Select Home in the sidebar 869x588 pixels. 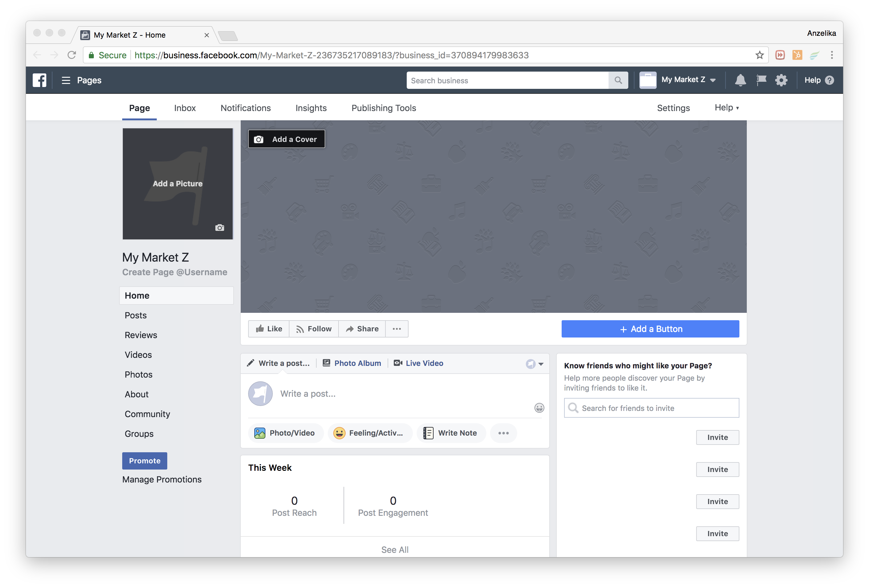click(x=176, y=295)
